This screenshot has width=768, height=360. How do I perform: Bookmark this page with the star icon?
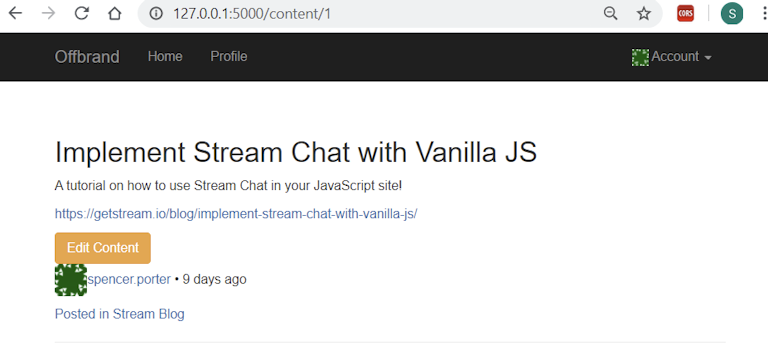[x=644, y=14]
